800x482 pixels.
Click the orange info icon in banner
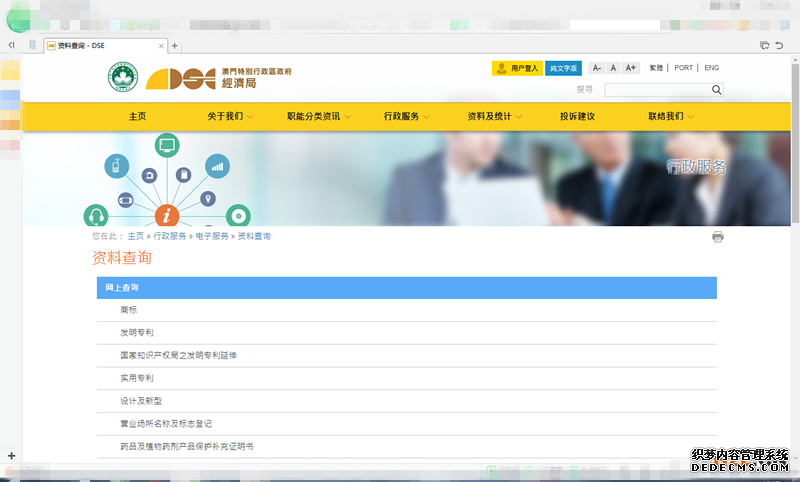pos(166,216)
